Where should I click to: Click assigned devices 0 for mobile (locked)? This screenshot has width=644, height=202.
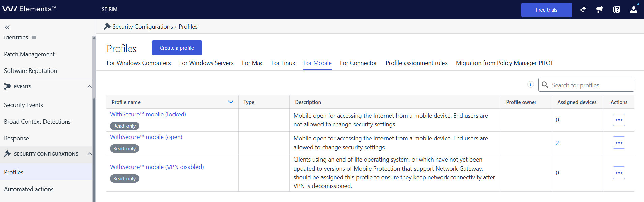coord(557,120)
